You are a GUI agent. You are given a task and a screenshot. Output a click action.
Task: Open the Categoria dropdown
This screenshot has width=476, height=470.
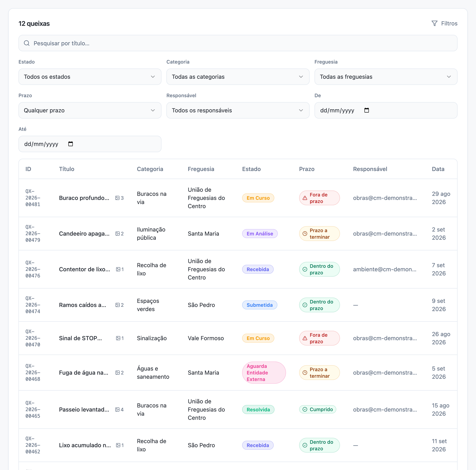click(x=238, y=77)
